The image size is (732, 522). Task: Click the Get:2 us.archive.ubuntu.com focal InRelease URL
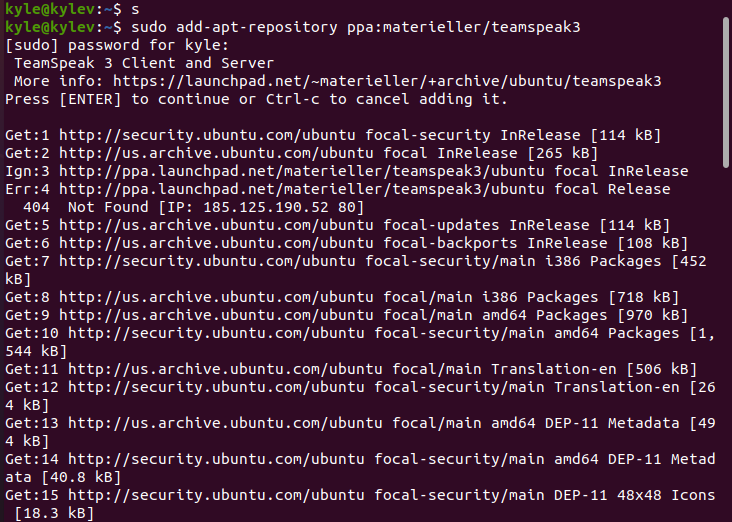click(x=216, y=154)
